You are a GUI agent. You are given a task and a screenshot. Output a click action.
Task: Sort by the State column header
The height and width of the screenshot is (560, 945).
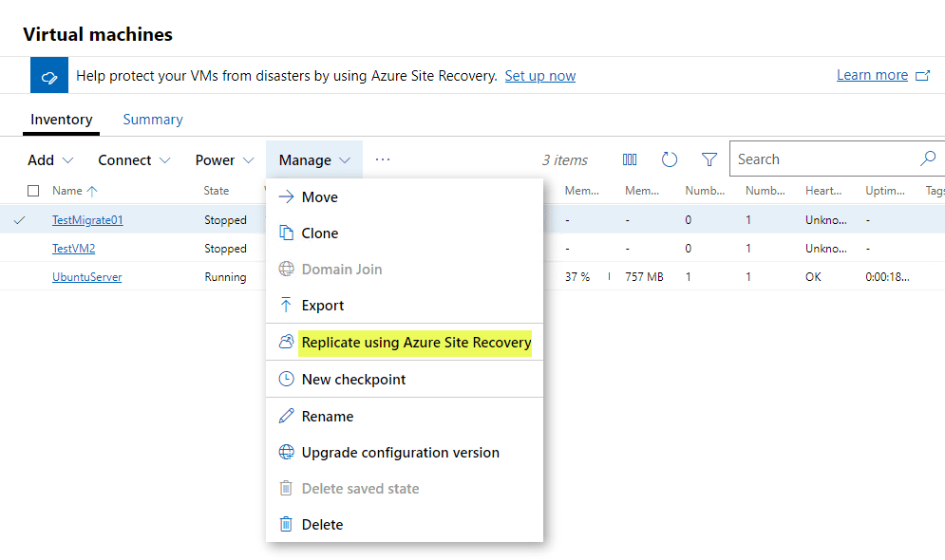(217, 191)
